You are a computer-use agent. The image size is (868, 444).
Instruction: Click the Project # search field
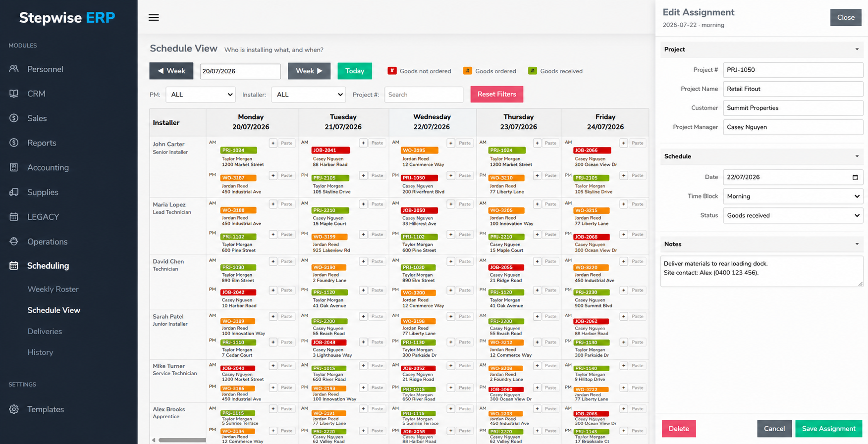tap(424, 95)
